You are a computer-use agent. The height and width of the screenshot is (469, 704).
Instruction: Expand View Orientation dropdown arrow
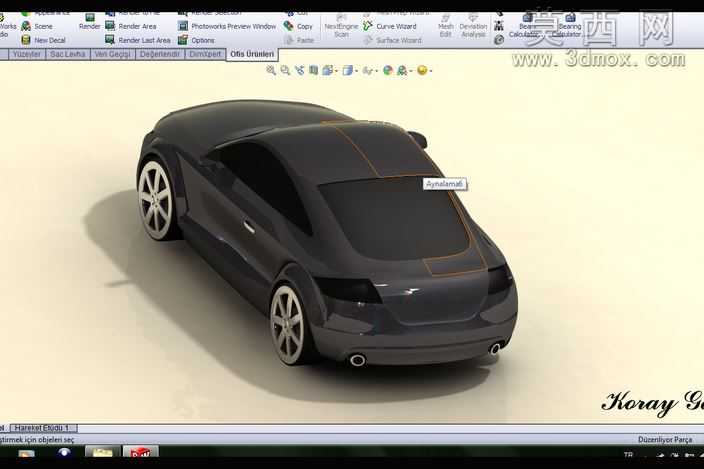point(336,71)
